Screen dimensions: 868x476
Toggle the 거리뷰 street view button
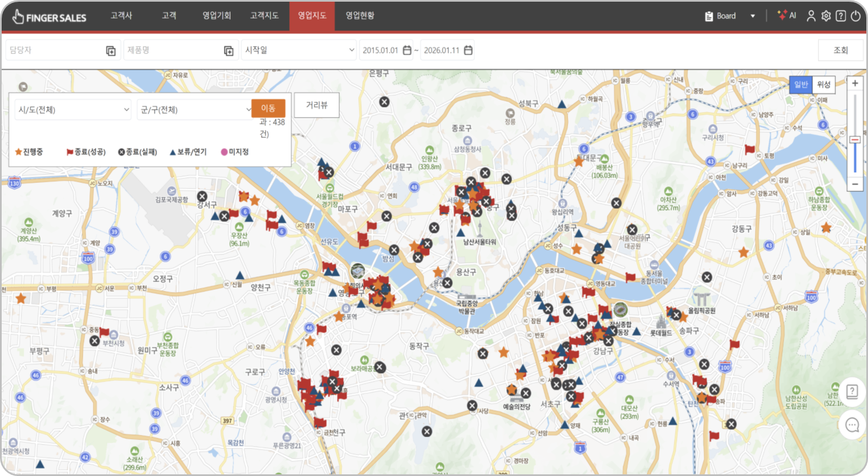317,105
